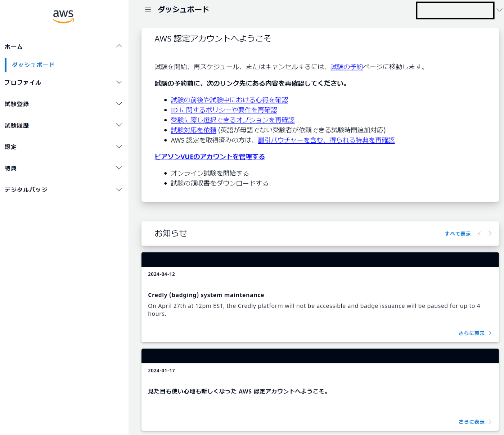
Task: Expand the 特典 section chevron
Action: coord(119,168)
